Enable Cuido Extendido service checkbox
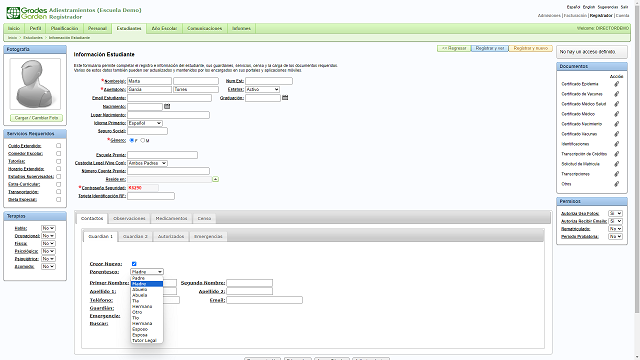The height and width of the screenshot is (360, 640). click(58, 146)
